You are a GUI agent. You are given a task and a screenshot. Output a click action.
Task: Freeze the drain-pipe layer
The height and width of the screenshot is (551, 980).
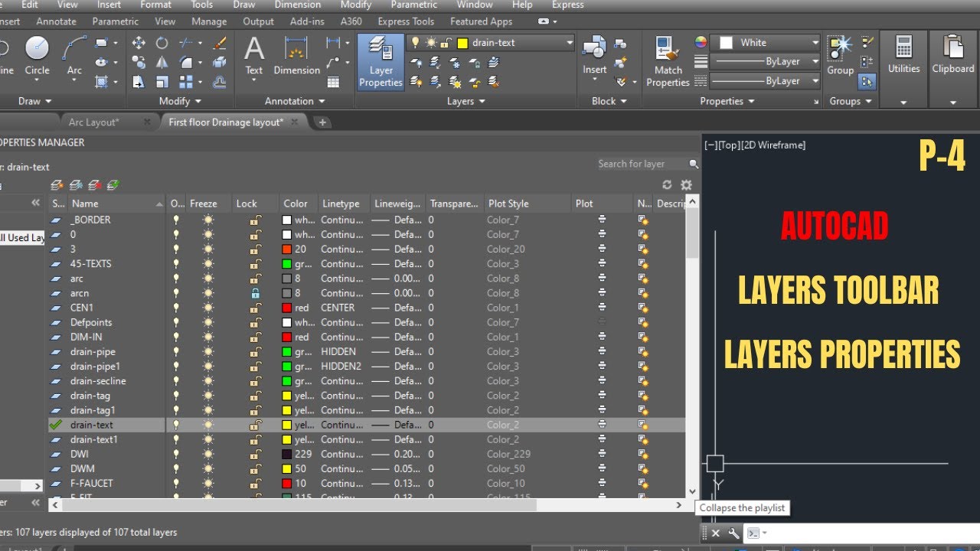pyautogui.click(x=208, y=352)
